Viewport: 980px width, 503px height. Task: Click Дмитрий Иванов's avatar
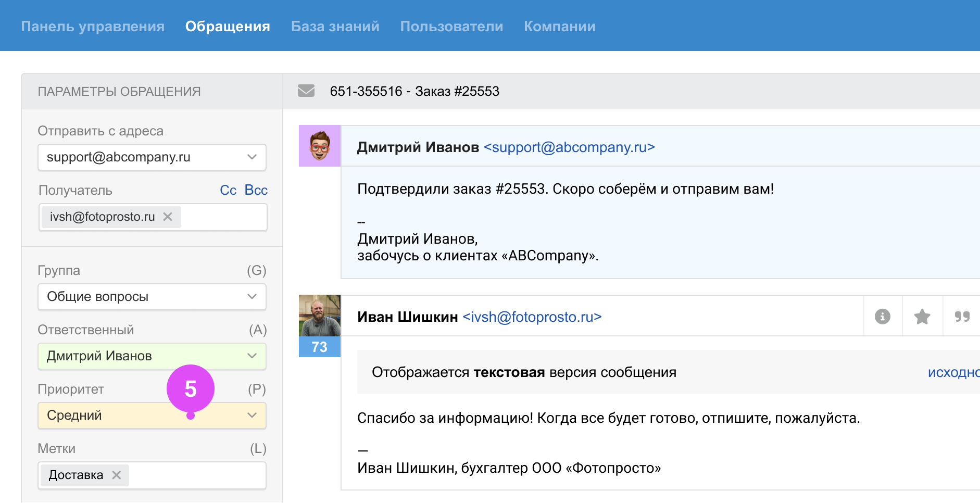coord(319,146)
